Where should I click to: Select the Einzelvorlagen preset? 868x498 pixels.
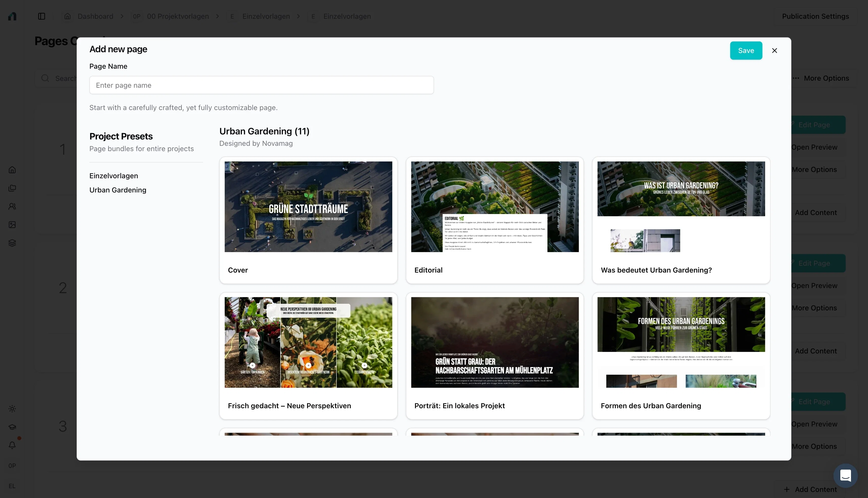114,176
